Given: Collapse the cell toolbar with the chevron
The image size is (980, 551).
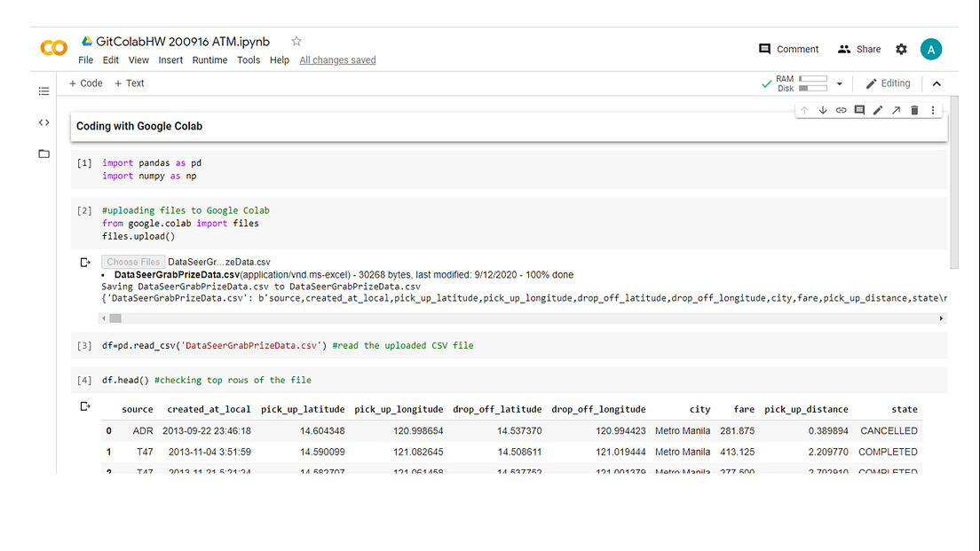Looking at the screenshot, I should [937, 83].
